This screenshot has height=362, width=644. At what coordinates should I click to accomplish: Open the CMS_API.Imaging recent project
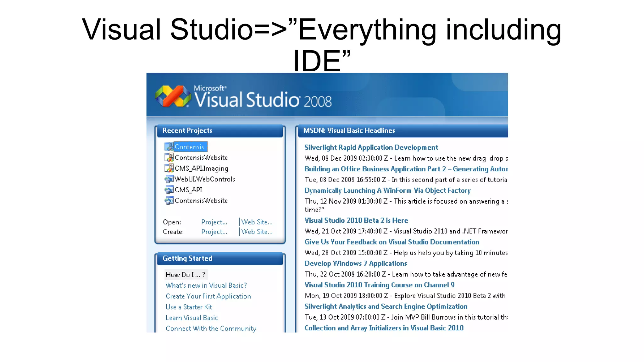201,168
